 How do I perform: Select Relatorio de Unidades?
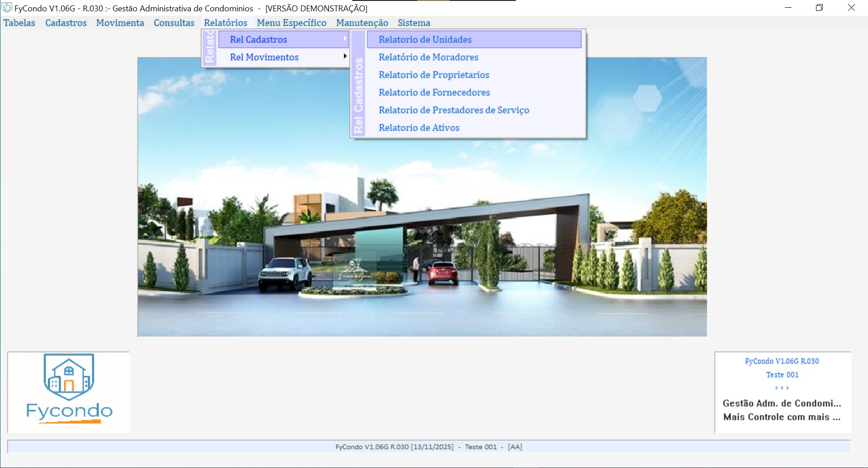coord(425,39)
